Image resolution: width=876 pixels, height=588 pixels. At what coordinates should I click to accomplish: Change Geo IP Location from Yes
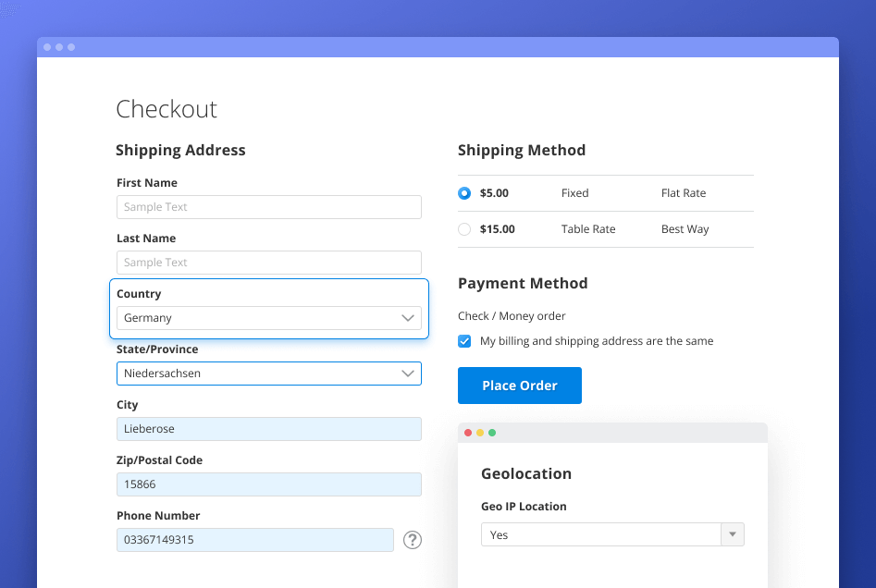[611, 533]
